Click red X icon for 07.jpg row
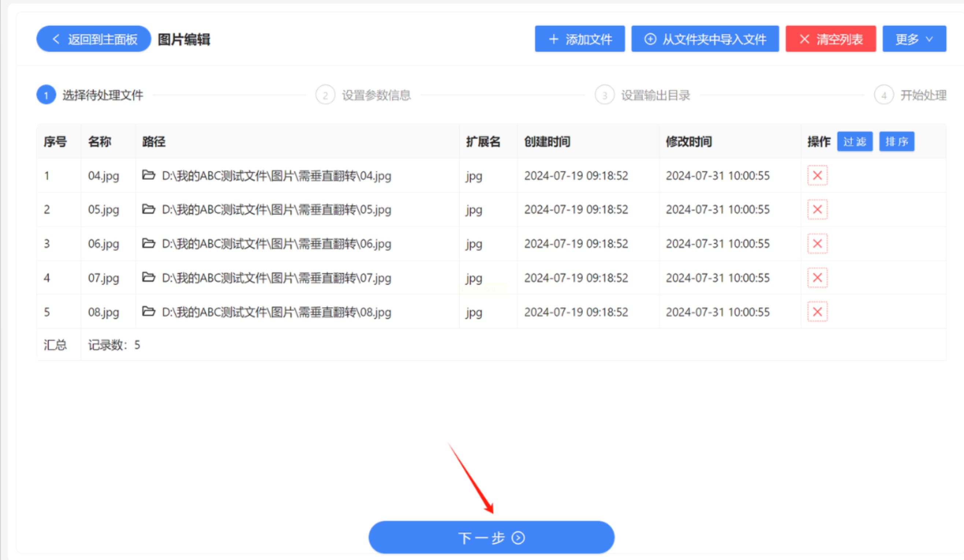This screenshot has width=964, height=560. [817, 278]
